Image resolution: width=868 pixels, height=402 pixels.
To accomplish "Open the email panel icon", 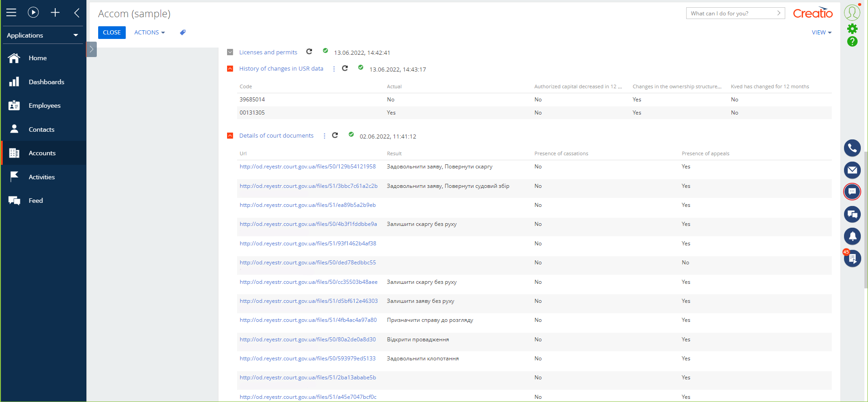I will coord(852,170).
